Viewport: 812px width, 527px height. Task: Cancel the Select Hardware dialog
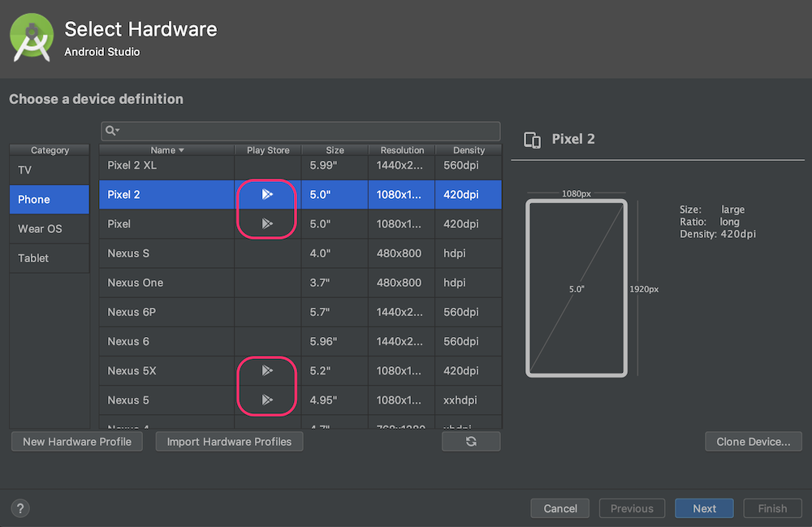560,508
